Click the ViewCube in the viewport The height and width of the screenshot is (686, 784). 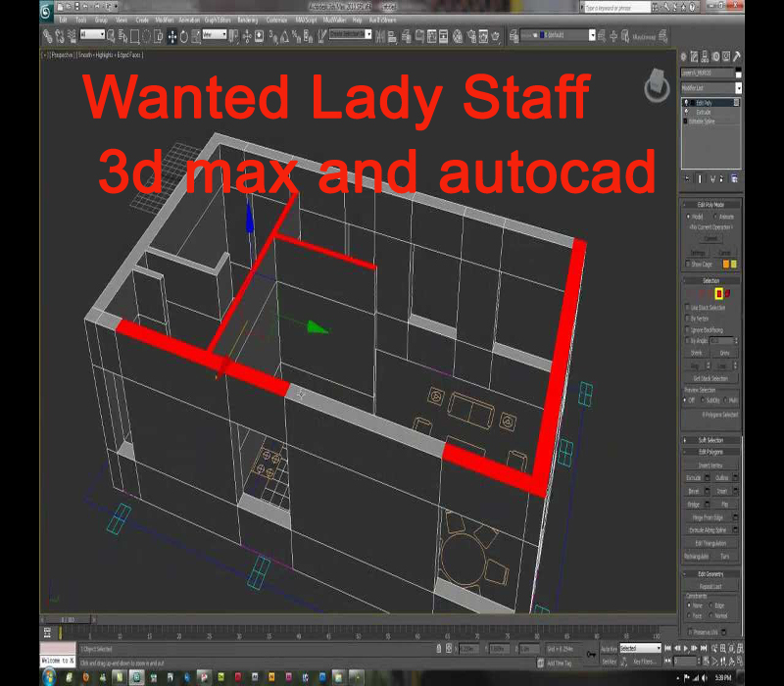657,86
